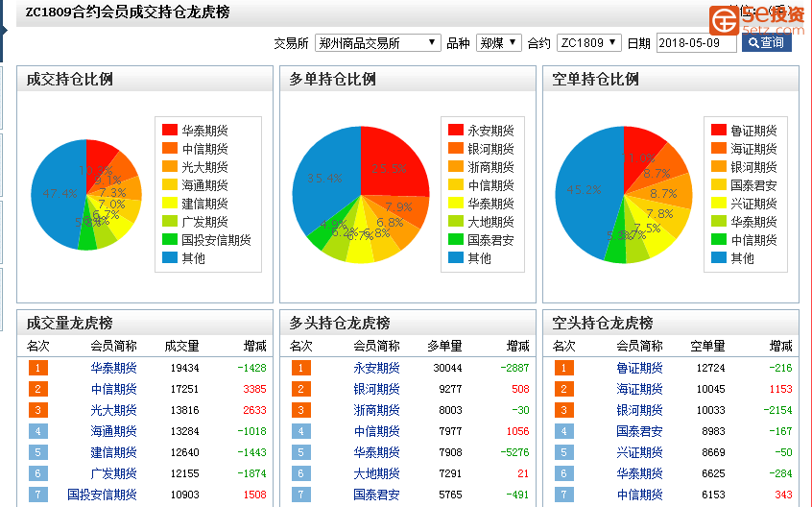The width and height of the screenshot is (812, 507).
Task: Click the 成交持仓比例 panel title
Action: pyautogui.click(x=70, y=80)
